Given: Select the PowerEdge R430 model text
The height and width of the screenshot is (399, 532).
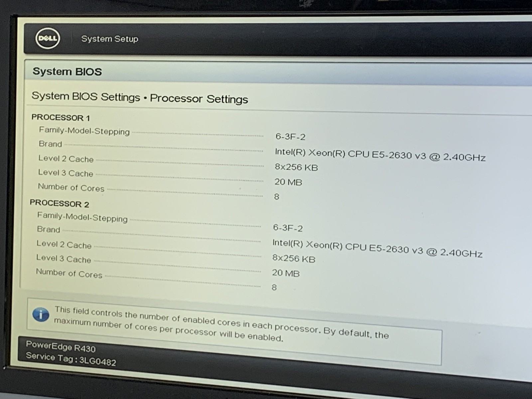Looking at the screenshot, I should click(x=61, y=346).
